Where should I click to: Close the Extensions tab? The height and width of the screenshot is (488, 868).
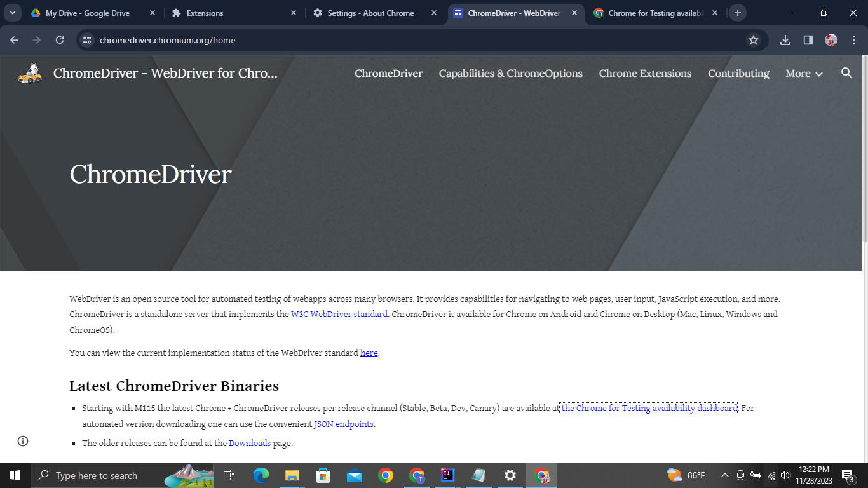(x=293, y=13)
